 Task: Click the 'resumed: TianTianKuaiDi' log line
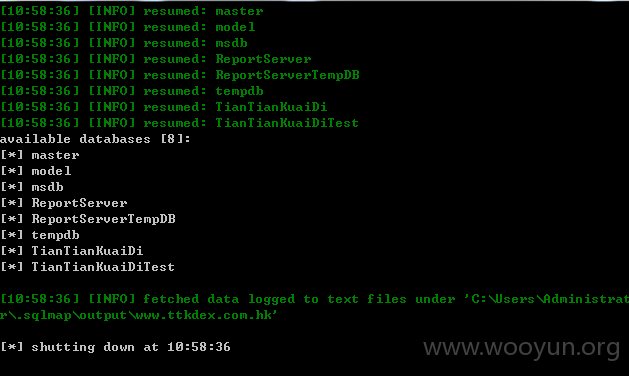pos(164,107)
